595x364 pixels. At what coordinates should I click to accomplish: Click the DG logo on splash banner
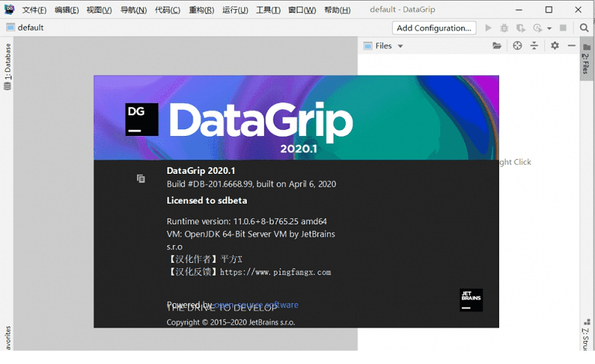tap(142, 120)
